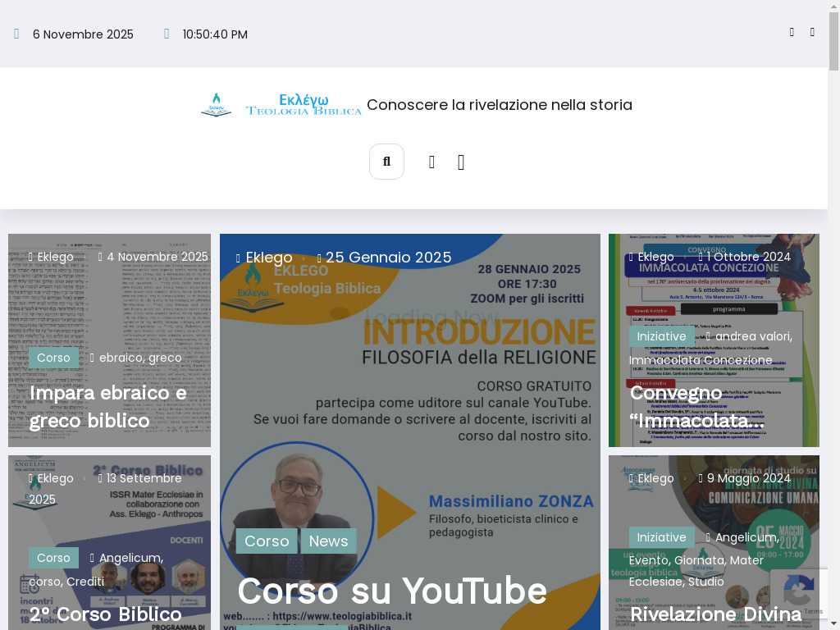Click the rightmost icon beside the search button
The width and height of the screenshot is (840, 630).
click(461, 162)
